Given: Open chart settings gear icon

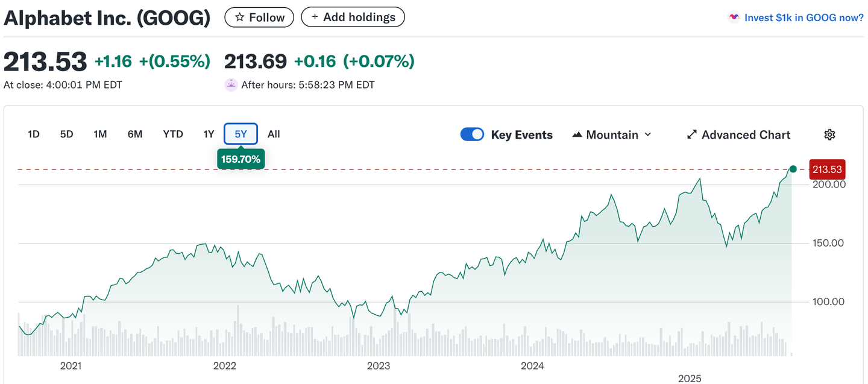Looking at the screenshot, I should tap(829, 134).
